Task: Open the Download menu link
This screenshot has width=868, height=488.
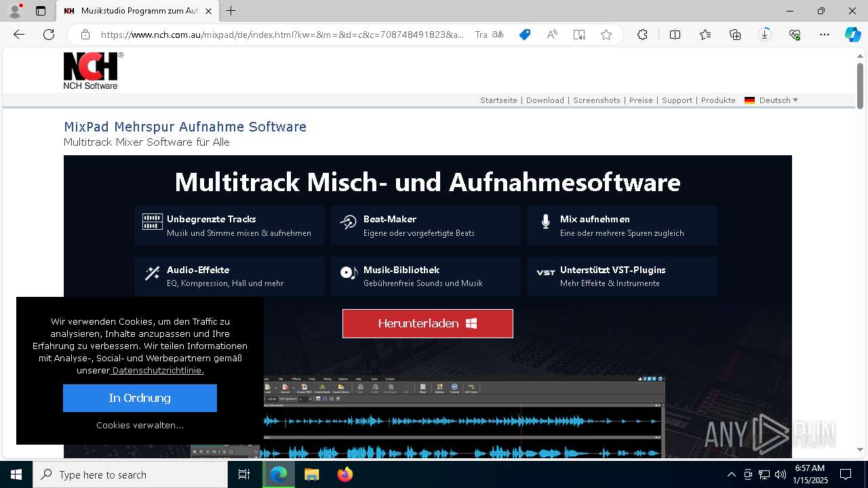Action: click(545, 100)
